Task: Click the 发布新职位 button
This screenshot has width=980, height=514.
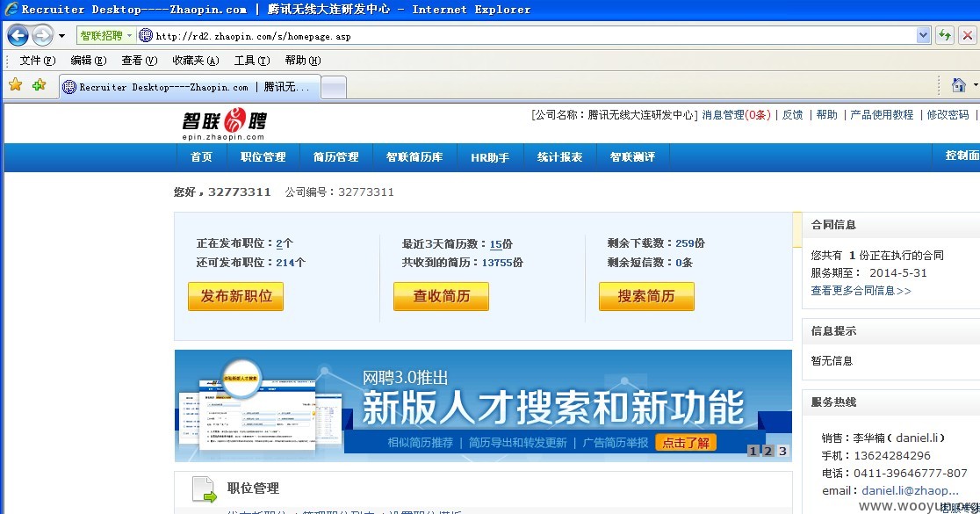Action: click(235, 296)
